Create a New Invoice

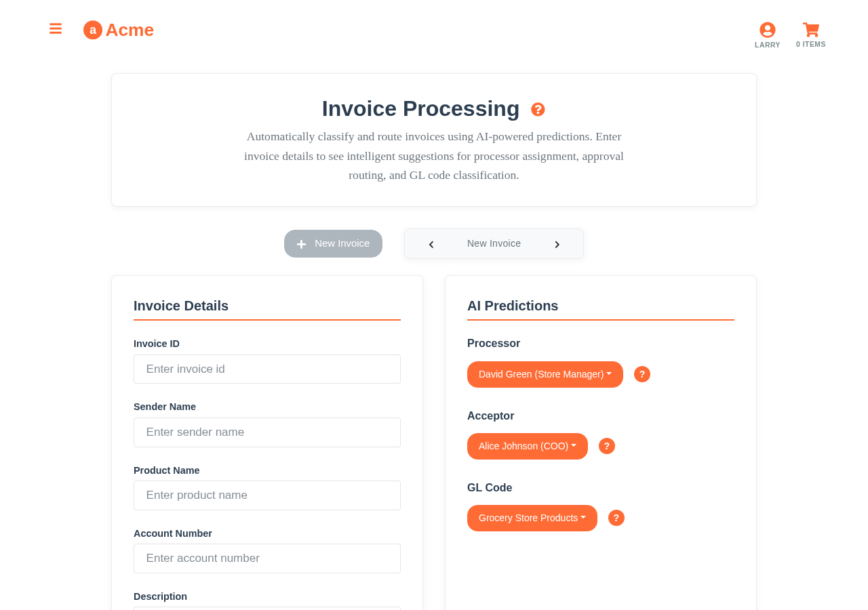(x=333, y=243)
